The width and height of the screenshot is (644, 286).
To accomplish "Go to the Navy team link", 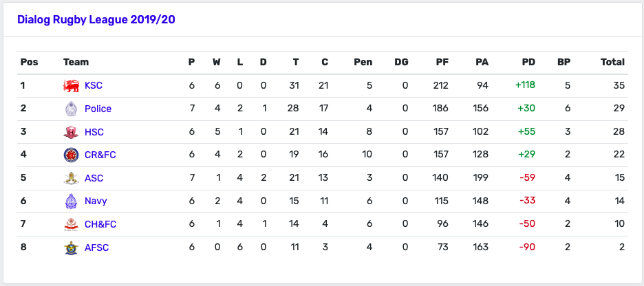I will (96, 201).
